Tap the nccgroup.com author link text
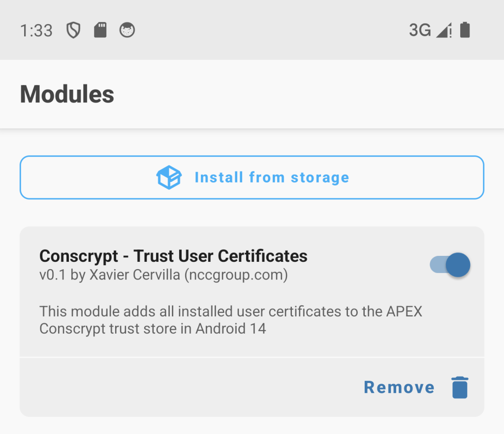 236,275
